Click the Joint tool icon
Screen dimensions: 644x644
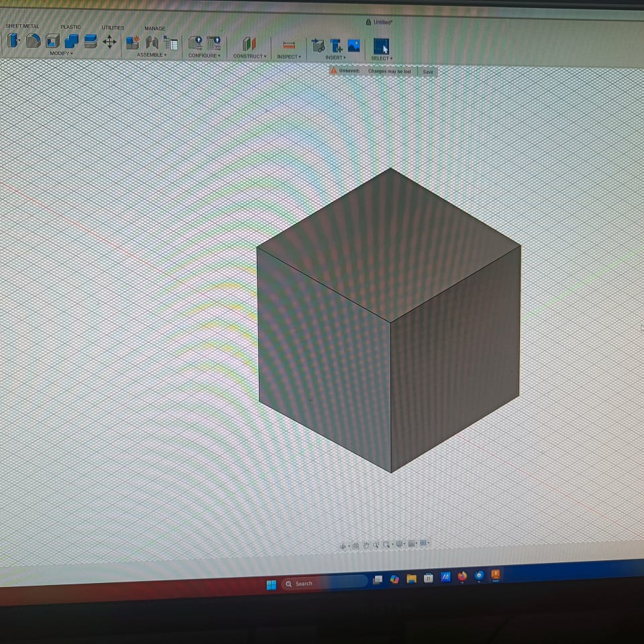point(152,43)
